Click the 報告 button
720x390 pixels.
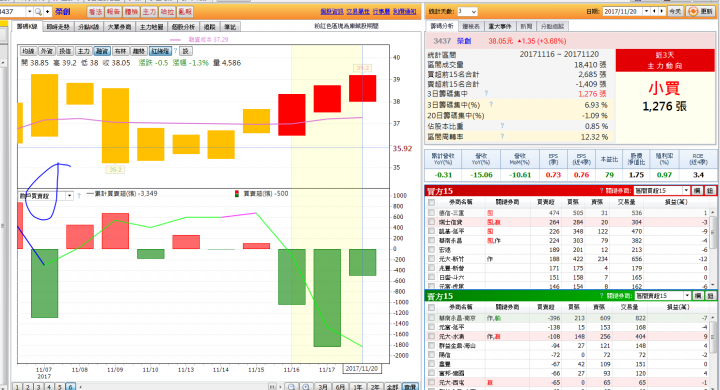(x=113, y=12)
